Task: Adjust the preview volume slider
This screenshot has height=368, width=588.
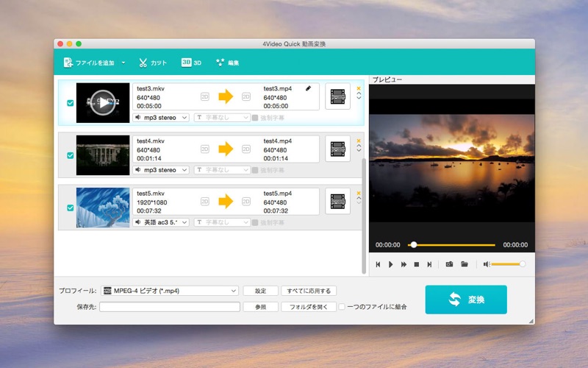Action: (508, 264)
